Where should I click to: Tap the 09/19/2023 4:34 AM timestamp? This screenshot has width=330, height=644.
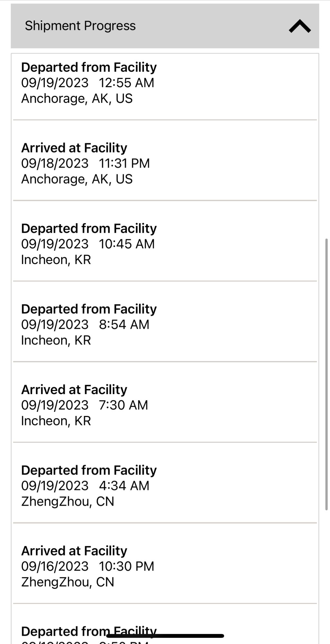pyautogui.click(x=85, y=486)
